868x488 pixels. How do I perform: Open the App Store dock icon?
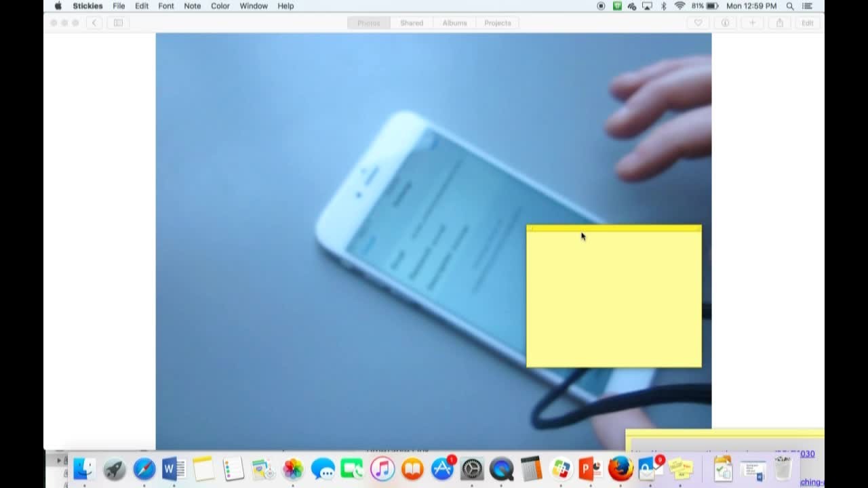pos(442,469)
